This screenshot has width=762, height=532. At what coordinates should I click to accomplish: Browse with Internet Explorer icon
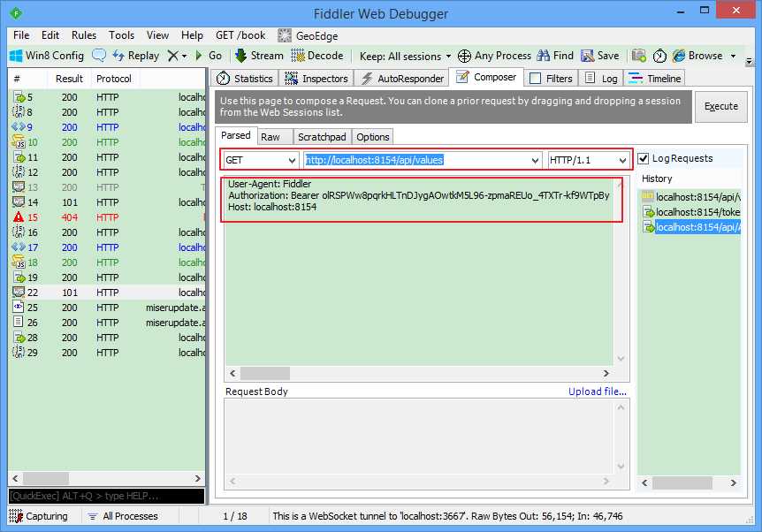pyautogui.click(x=679, y=56)
